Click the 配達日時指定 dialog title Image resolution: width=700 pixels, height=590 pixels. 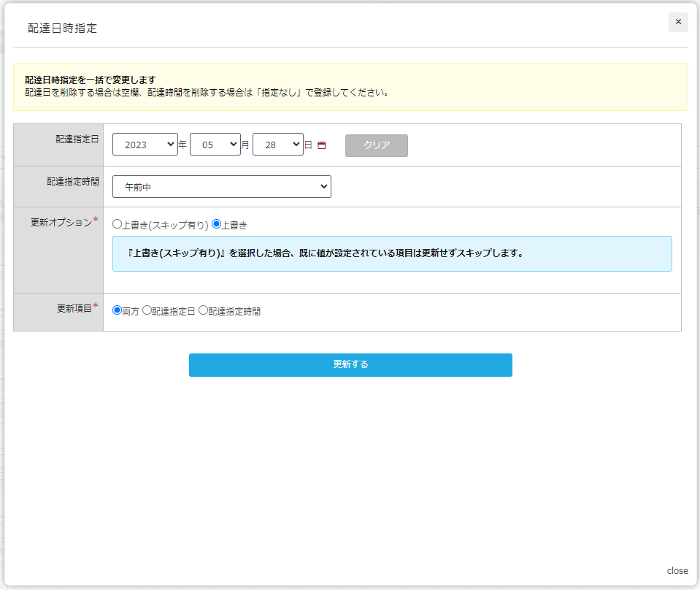click(x=62, y=28)
